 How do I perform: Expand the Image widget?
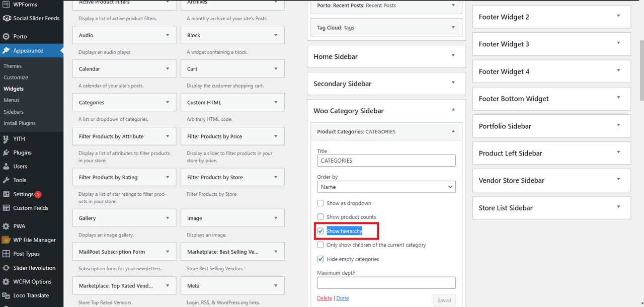pos(276,218)
